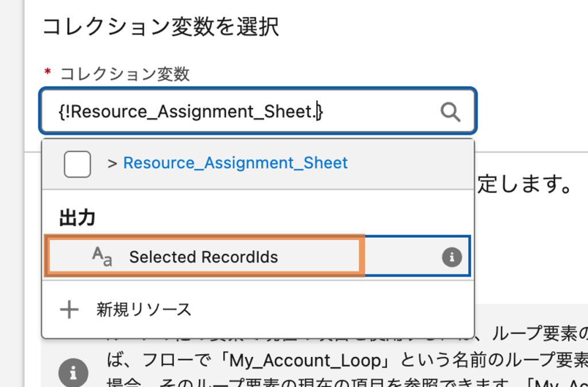Click the Aa text type icon
This screenshot has width=588, height=387.
coord(102,256)
